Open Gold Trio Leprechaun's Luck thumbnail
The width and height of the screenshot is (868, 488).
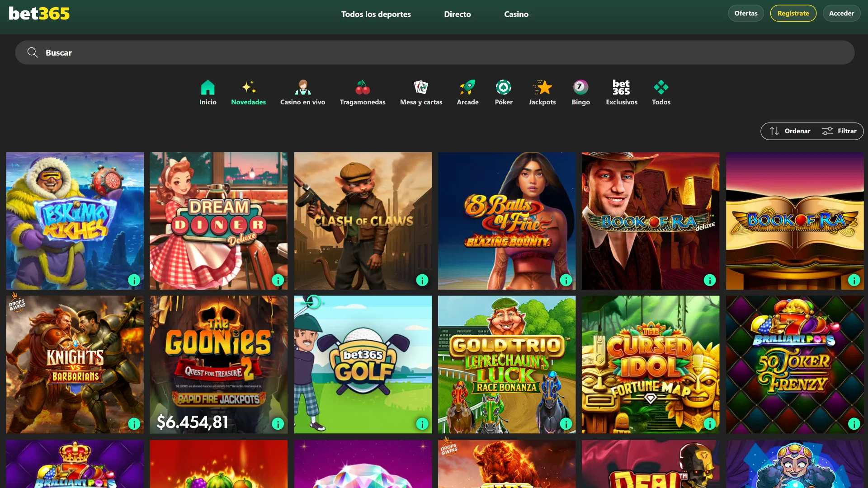(x=507, y=365)
